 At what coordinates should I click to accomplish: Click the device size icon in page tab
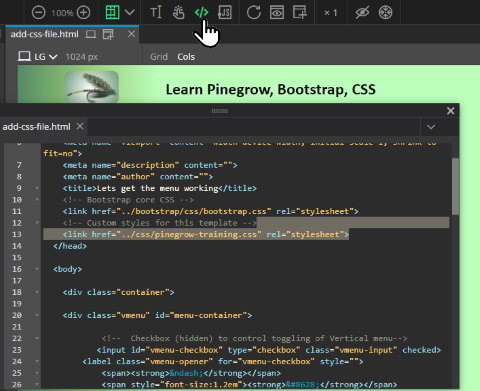click(x=91, y=34)
